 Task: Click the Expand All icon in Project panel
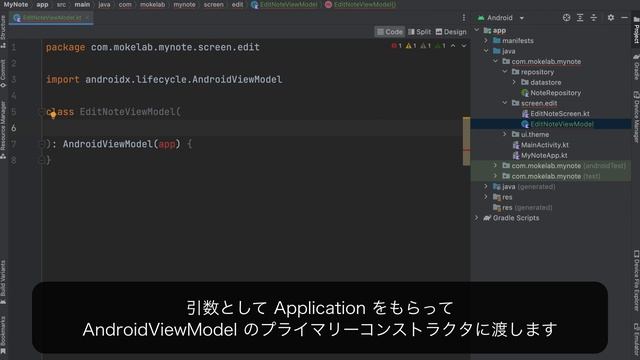point(580,18)
